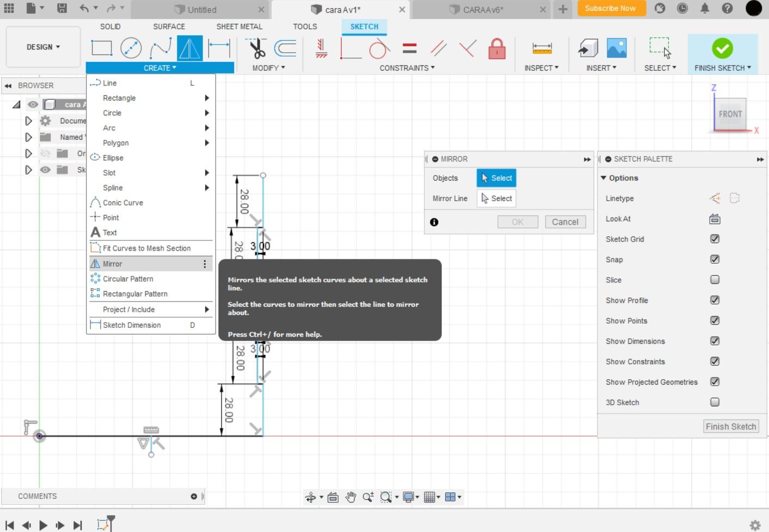
Task: Apply the Horizontal/Vertical constraint icon
Action: (350, 48)
